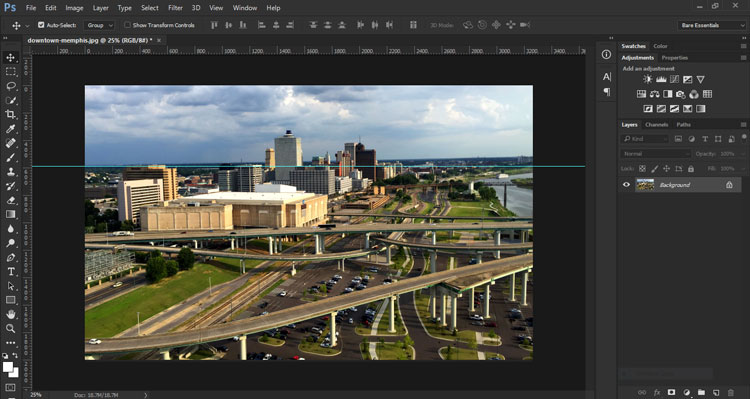The height and width of the screenshot is (399, 750).
Task: Select the Gradient tool
Action: (11, 214)
